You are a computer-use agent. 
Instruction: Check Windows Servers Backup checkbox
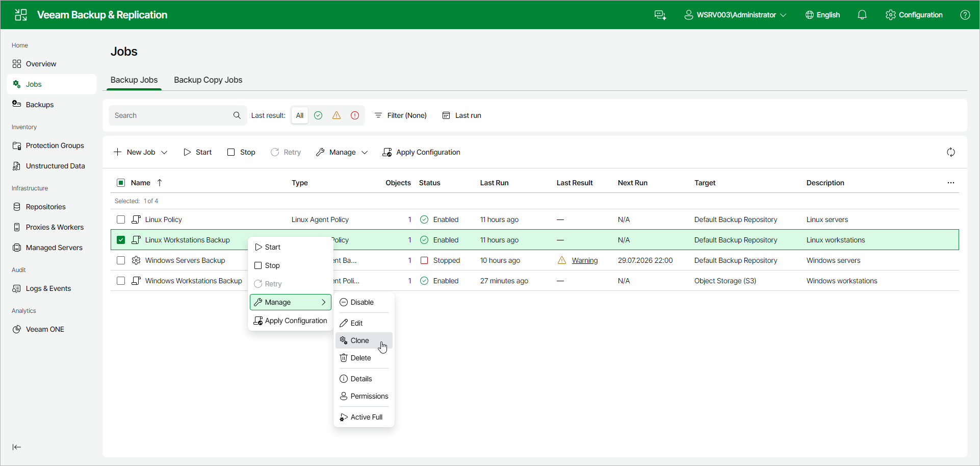coord(121,260)
